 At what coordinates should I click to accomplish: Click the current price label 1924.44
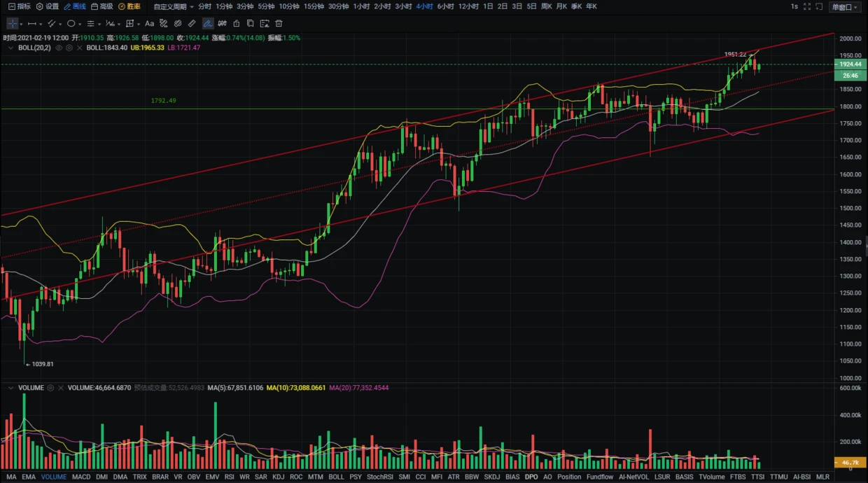click(x=850, y=64)
